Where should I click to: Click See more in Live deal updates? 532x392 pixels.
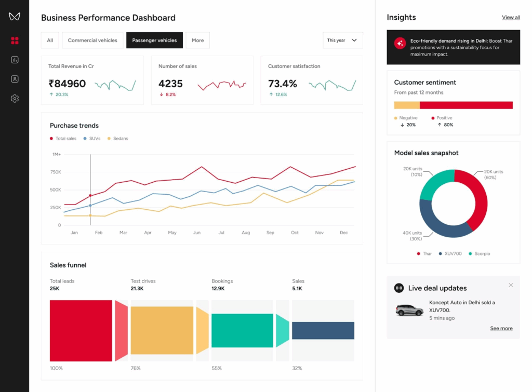click(501, 328)
